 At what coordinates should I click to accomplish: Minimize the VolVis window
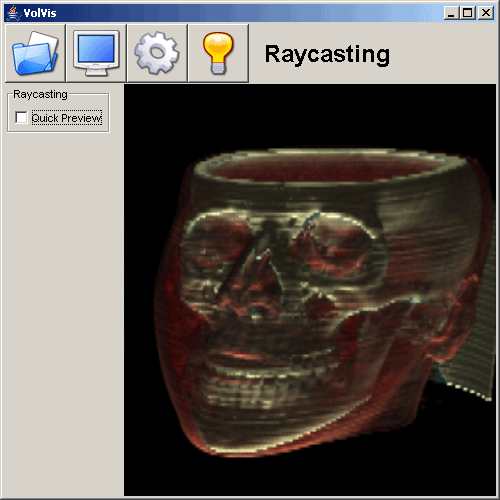451,13
